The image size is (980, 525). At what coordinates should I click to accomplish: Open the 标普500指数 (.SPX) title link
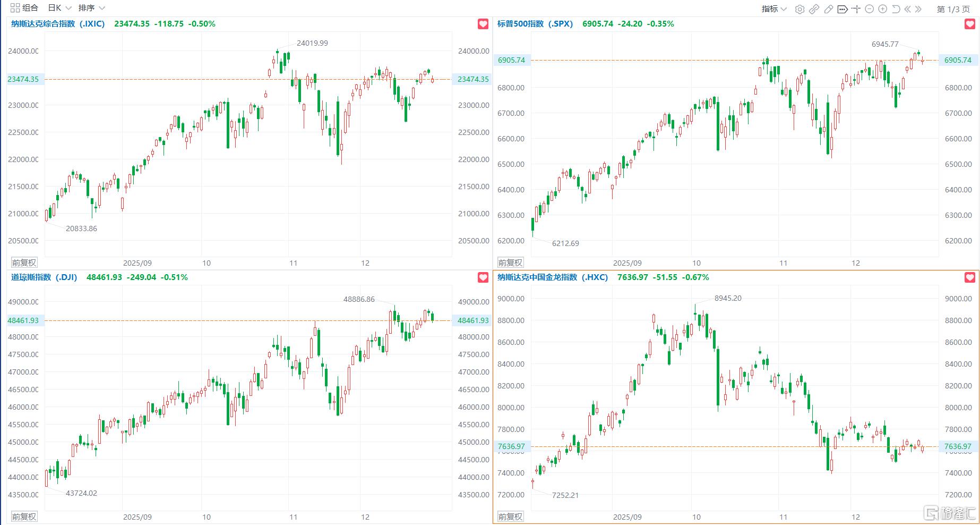coord(535,24)
